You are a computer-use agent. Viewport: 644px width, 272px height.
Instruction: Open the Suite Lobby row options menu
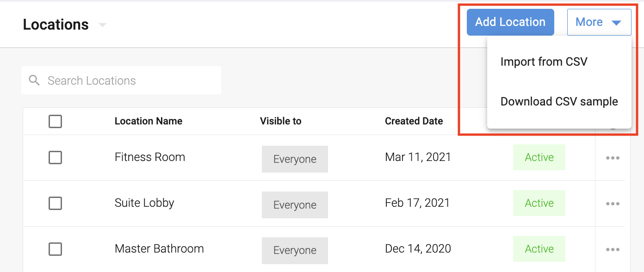click(x=613, y=204)
